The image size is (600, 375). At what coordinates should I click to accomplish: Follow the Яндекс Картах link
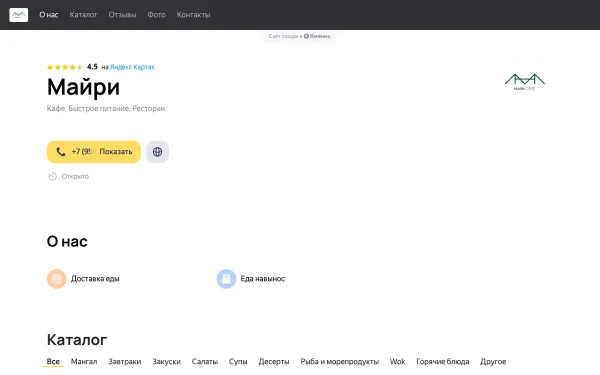point(132,67)
